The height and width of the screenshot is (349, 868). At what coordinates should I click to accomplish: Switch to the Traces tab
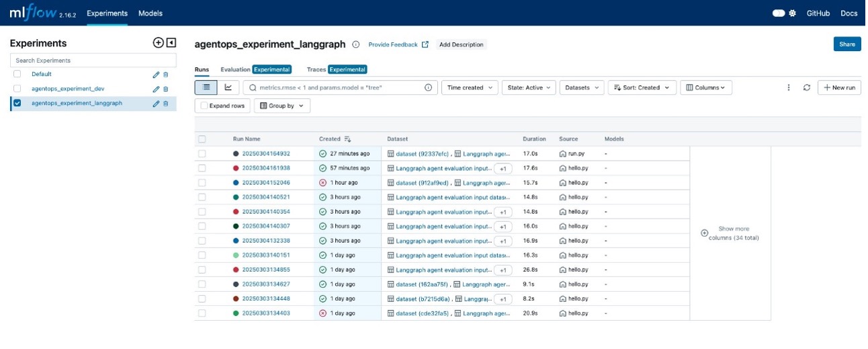pos(337,69)
